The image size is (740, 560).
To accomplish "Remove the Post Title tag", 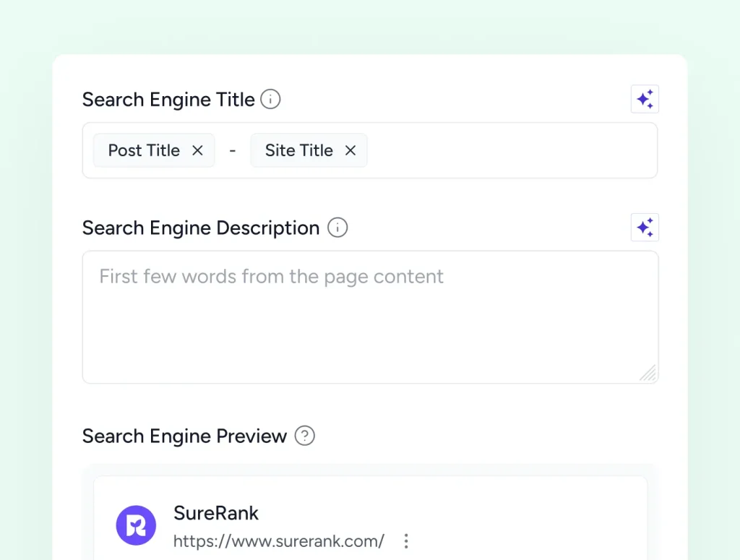I will point(197,150).
